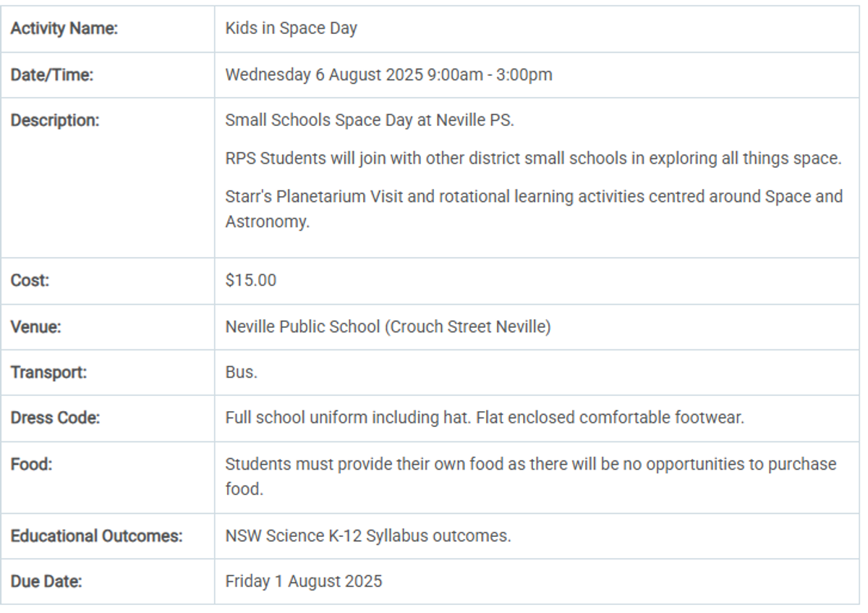The width and height of the screenshot is (868, 613).
Task: Click the Neville Public School venue address
Action: pyautogui.click(x=388, y=326)
